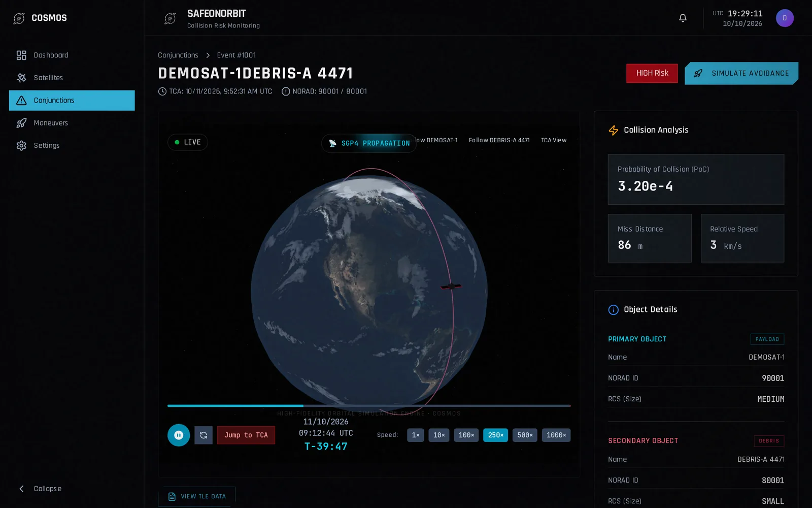Click the Event #1001 breadcrumb

[236, 55]
